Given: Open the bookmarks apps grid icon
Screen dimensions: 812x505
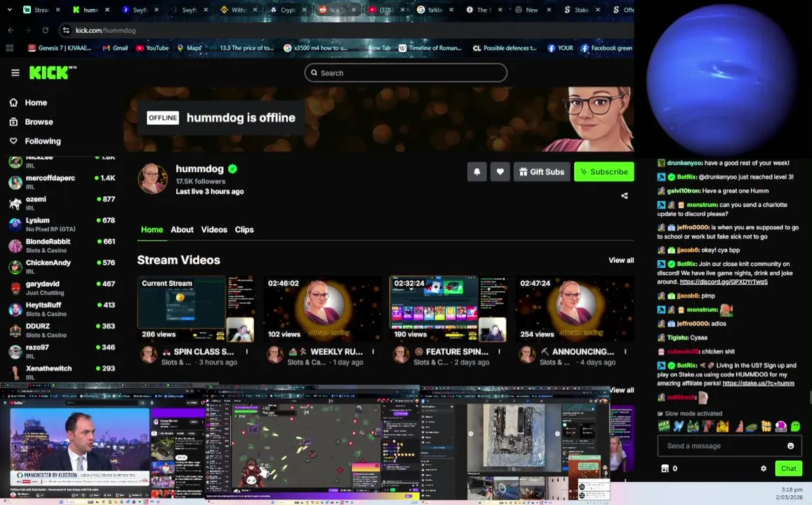Looking at the screenshot, I should click(x=9, y=48).
